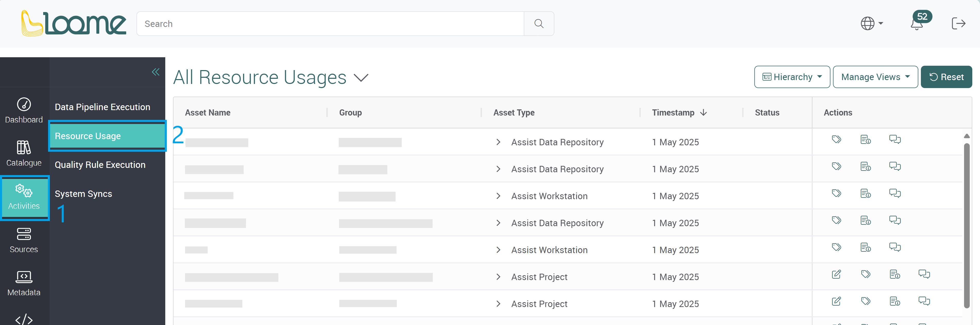Open the Hierarchy dropdown

(x=792, y=77)
